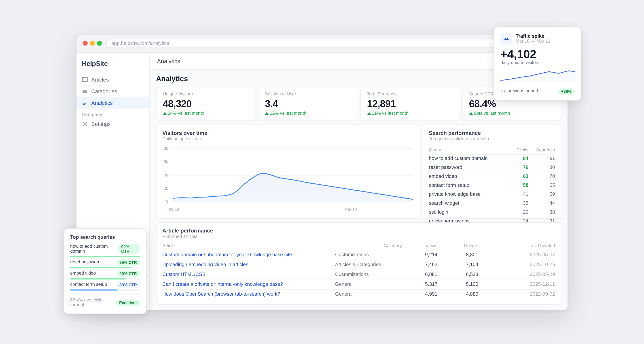
Task: Click the Settings gear icon
Action: pyautogui.click(x=85, y=124)
